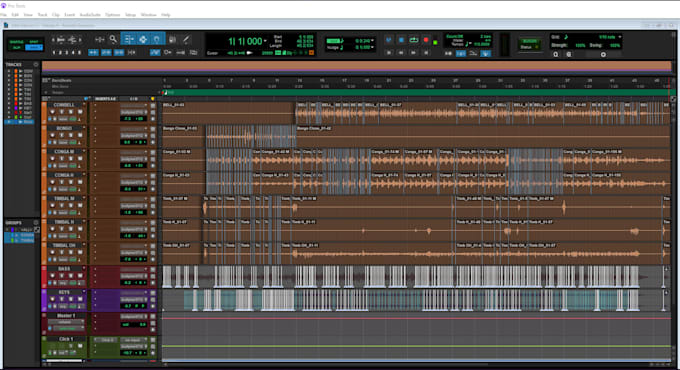The width and height of the screenshot is (680, 370).
Task: Choose zoom preset 5
Action: (x=79, y=52)
